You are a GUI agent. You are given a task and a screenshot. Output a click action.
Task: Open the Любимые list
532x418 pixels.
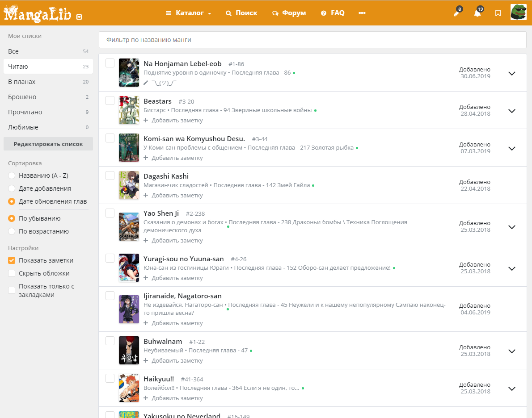[x=48, y=127]
